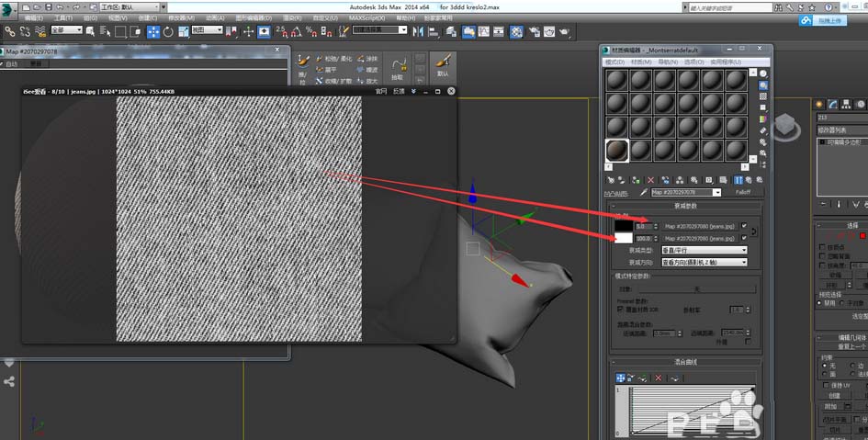Click the mirror tool in main toolbar

click(419, 30)
